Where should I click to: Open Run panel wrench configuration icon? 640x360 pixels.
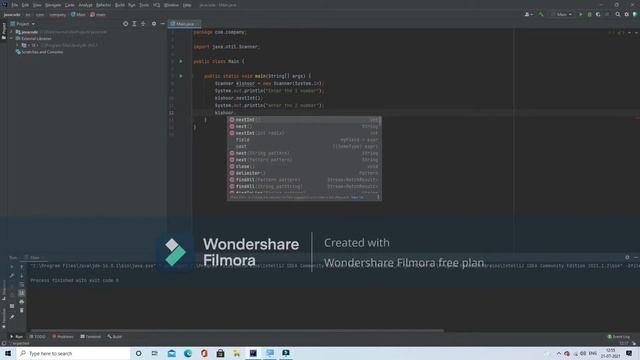[12, 276]
